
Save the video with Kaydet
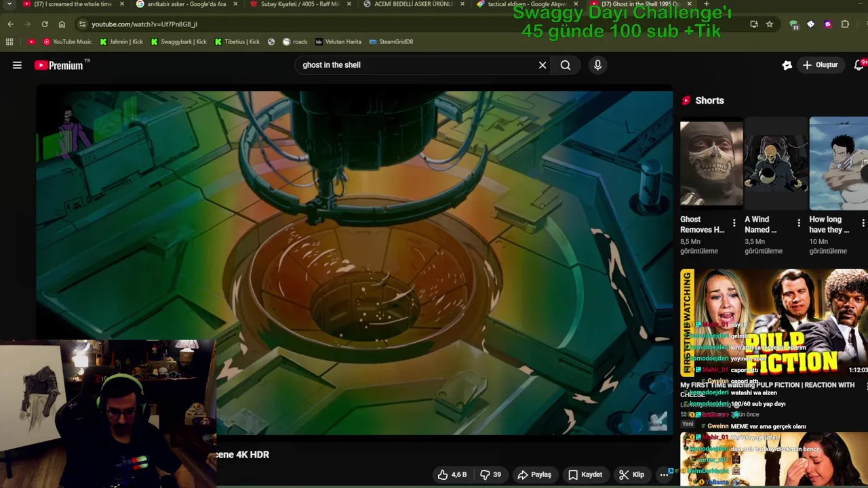585,474
